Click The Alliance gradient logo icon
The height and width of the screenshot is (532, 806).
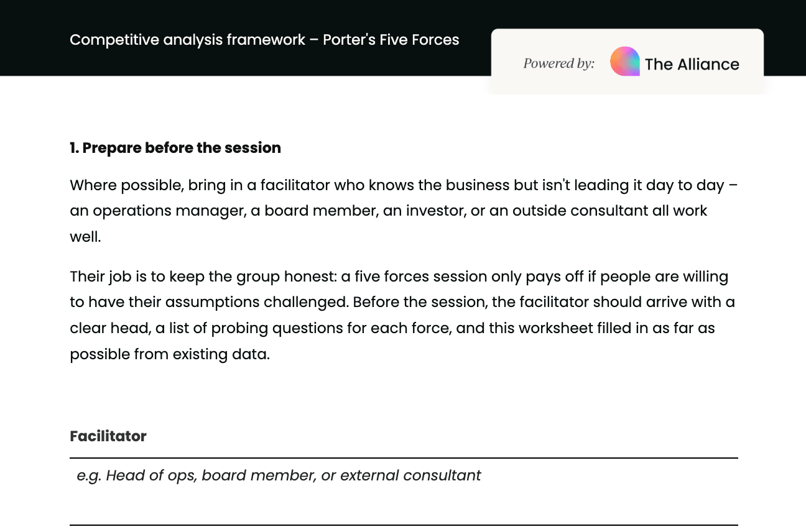[625, 62]
